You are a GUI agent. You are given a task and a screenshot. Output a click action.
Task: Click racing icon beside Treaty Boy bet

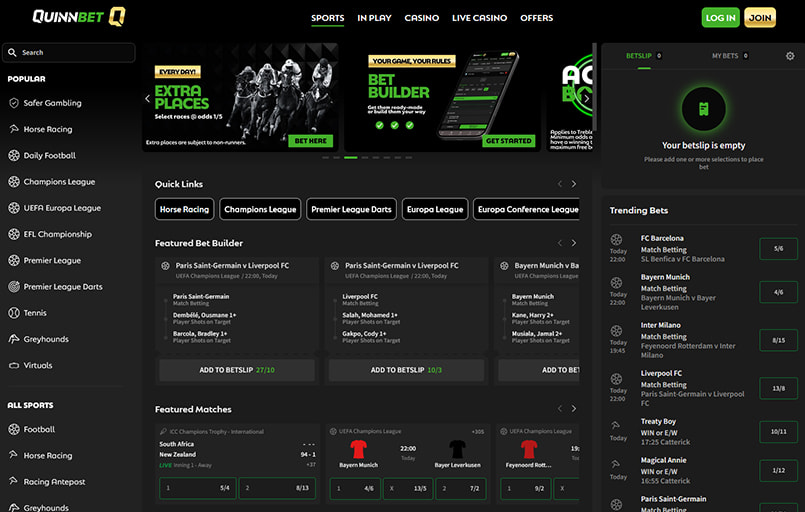click(615, 425)
